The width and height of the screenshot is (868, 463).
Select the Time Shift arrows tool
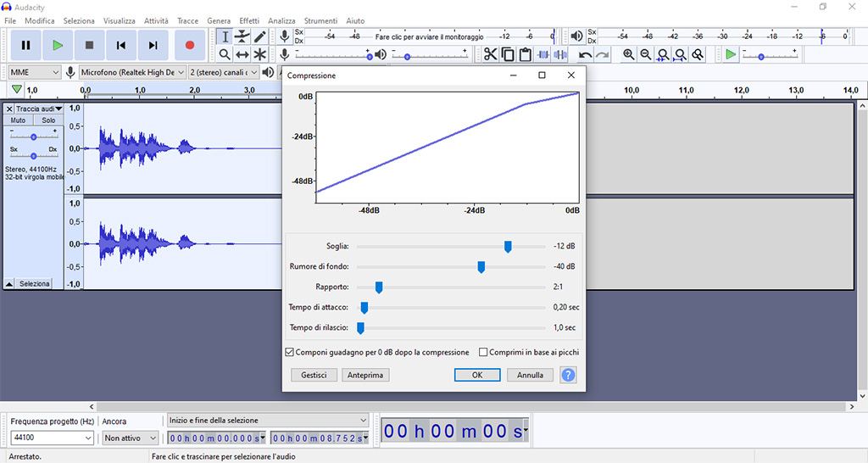click(242, 54)
